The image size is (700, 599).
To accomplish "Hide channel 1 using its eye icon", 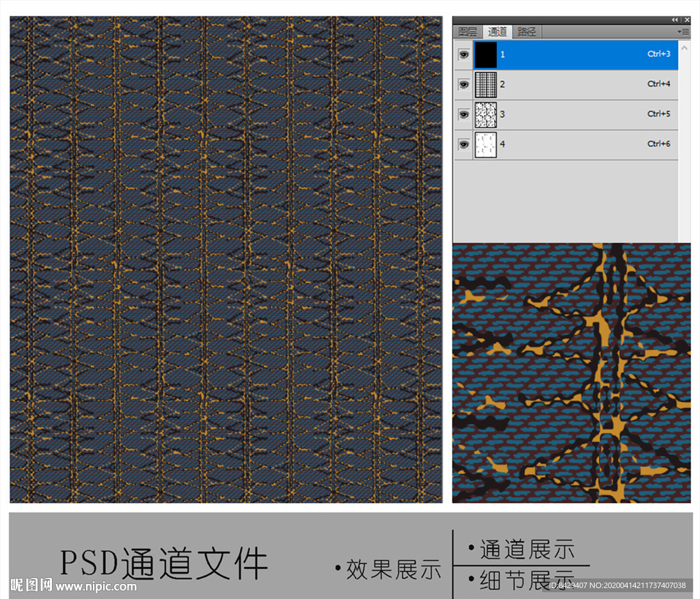I will 464,55.
